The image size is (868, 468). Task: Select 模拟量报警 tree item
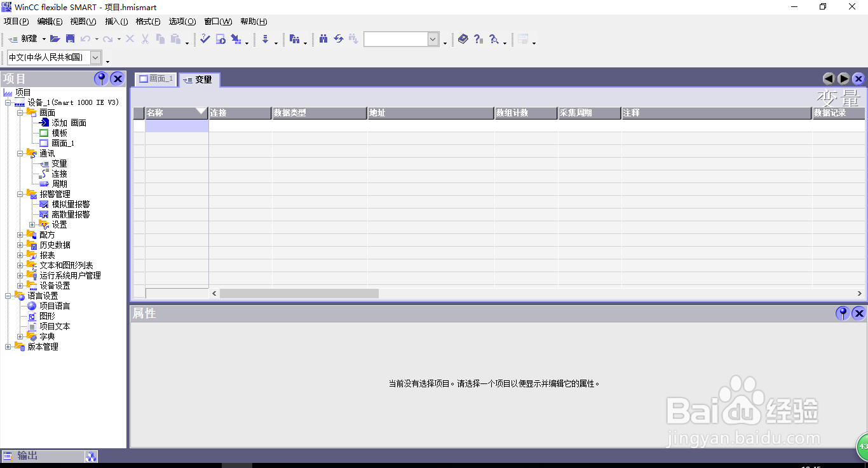coord(71,204)
